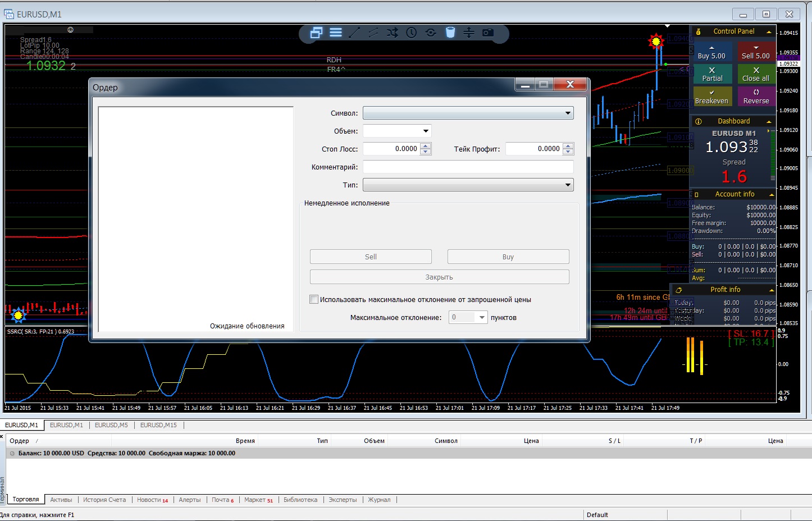Click the trash bin icon in chart toolbar

(450, 33)
